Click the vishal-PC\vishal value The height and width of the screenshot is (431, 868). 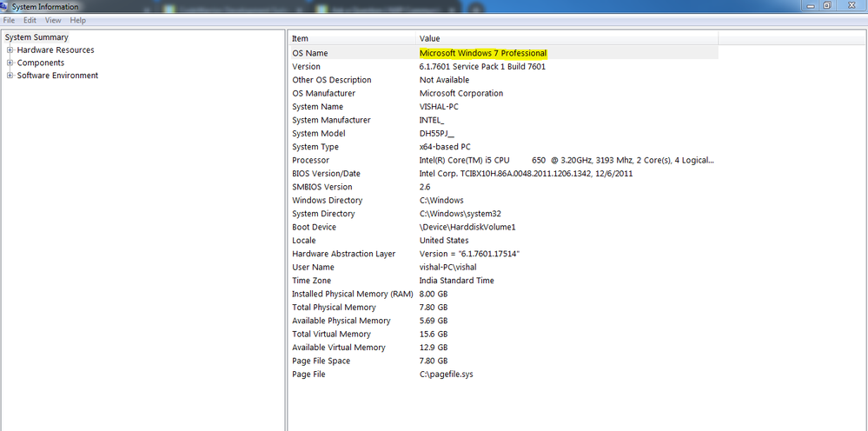pyautogui.click(x=447, y=268)
